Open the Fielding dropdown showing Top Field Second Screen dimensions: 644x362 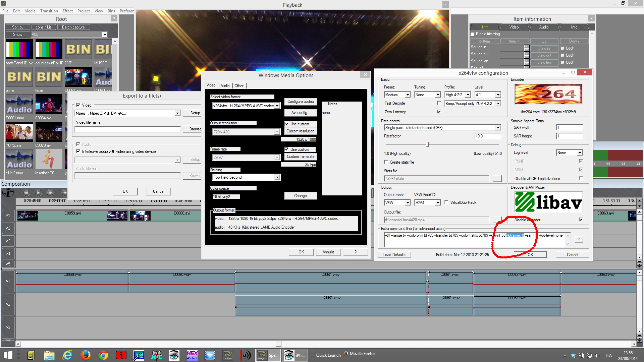(x=277, y=177)
